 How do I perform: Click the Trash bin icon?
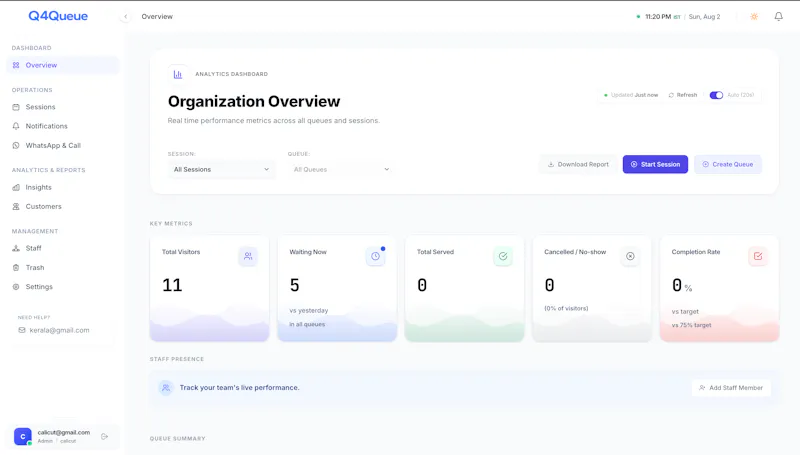[x=16, y=267]
